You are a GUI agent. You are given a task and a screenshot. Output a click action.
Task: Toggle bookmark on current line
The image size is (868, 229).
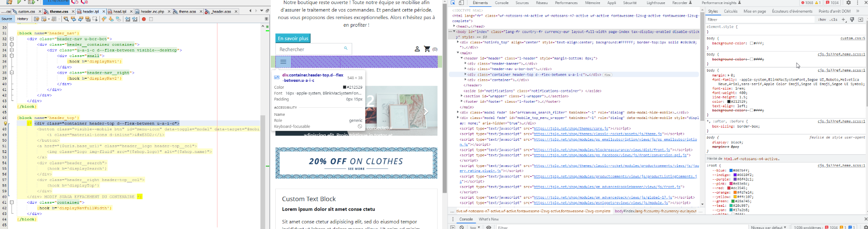(118, 19)
